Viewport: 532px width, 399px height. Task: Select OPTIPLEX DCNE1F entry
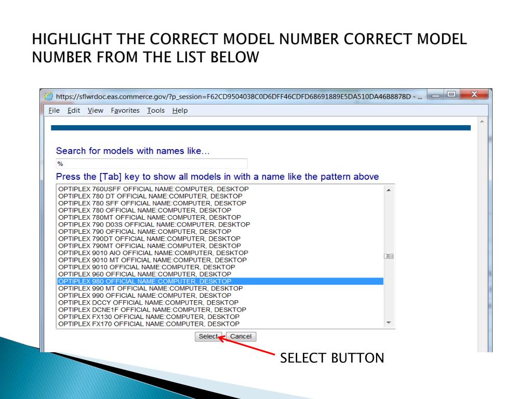pos(220,310)
